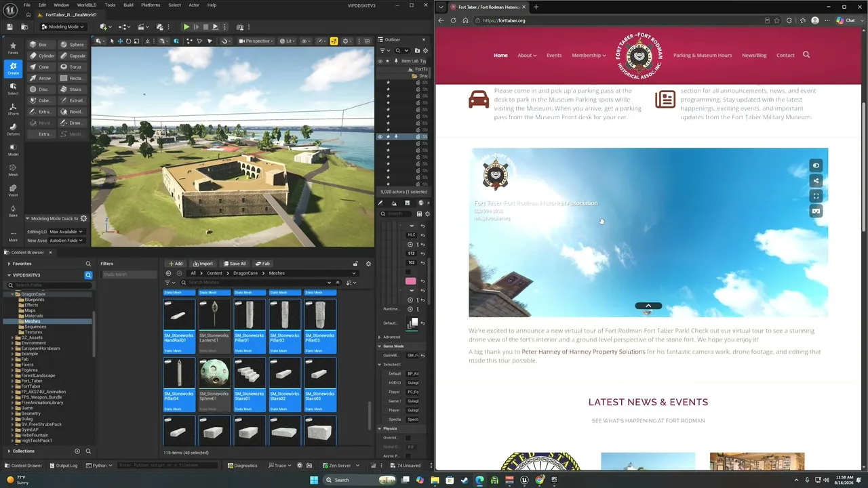
Task: Open the Parking & Museum Hours link
Action: (x=702, y=55)
